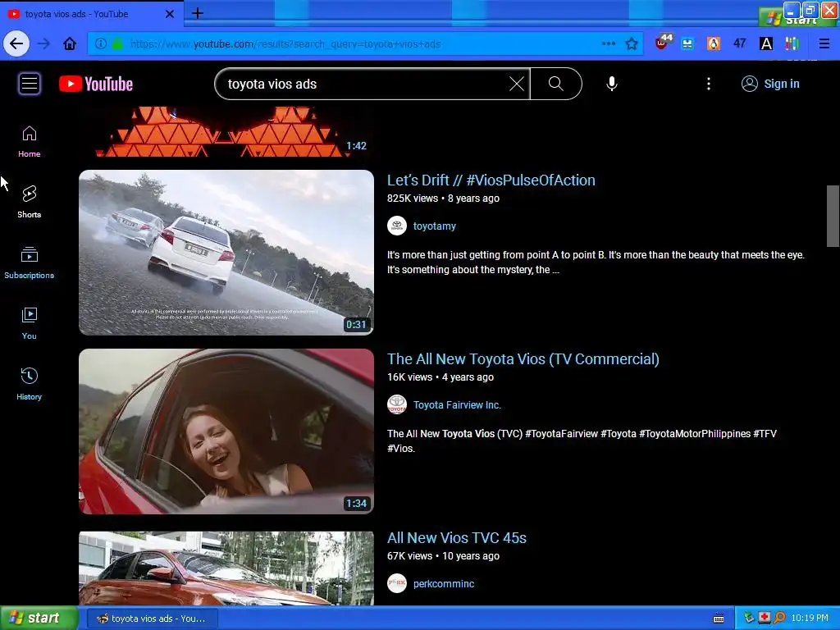Open the 1:42 orange triangle video thumbnail
This screenshot has height=630, width=840.
[x=226, y=132]
